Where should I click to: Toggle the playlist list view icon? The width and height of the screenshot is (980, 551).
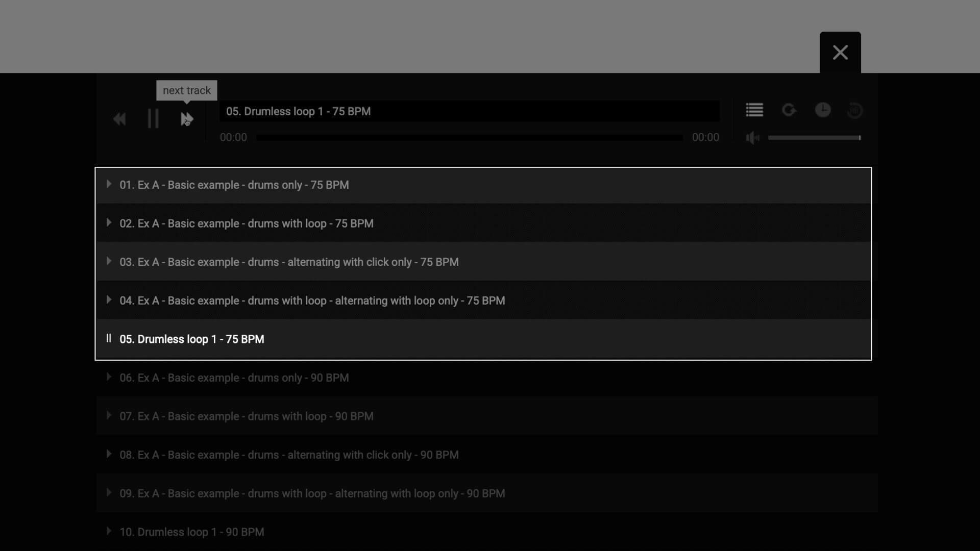(754, 110)
